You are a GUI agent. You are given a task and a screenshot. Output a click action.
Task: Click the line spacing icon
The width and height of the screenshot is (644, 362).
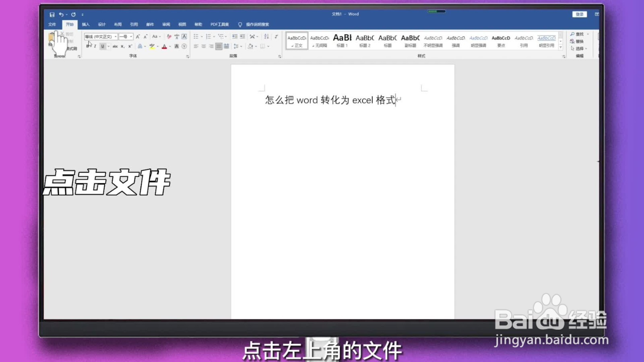coord(236,46)
